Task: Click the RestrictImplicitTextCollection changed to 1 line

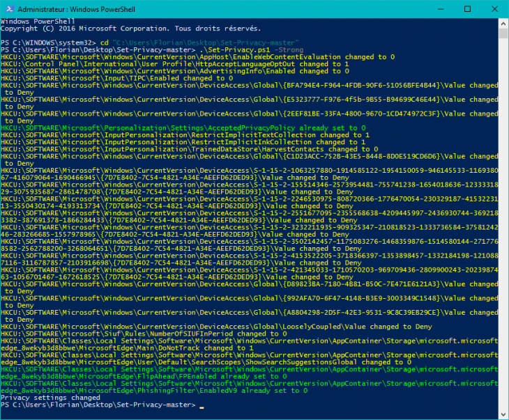Action: tap(185, 135)
